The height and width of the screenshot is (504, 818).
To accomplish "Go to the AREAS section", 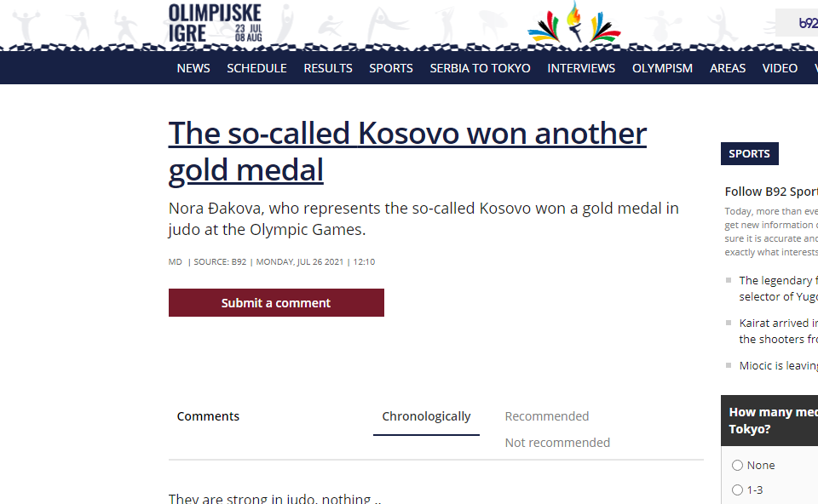I will click(728, 68).
